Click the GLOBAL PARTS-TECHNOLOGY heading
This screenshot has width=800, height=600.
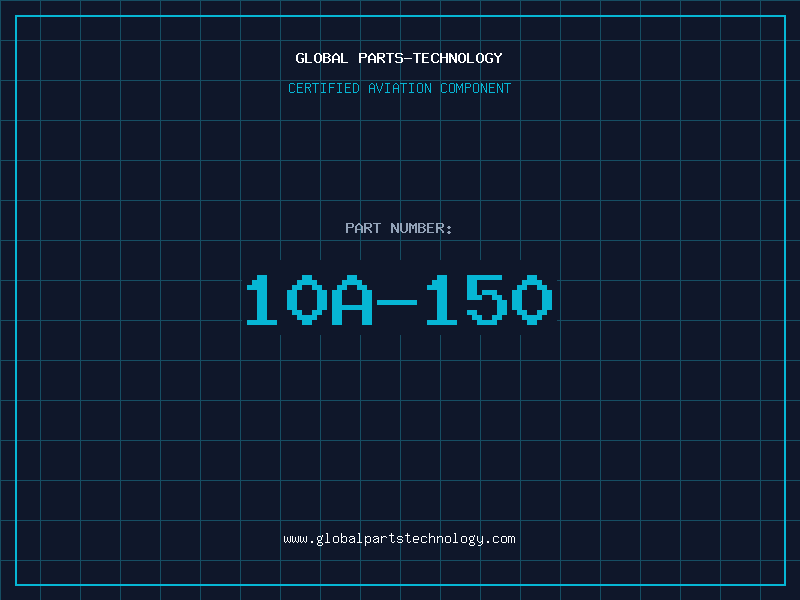click(399, 58)
